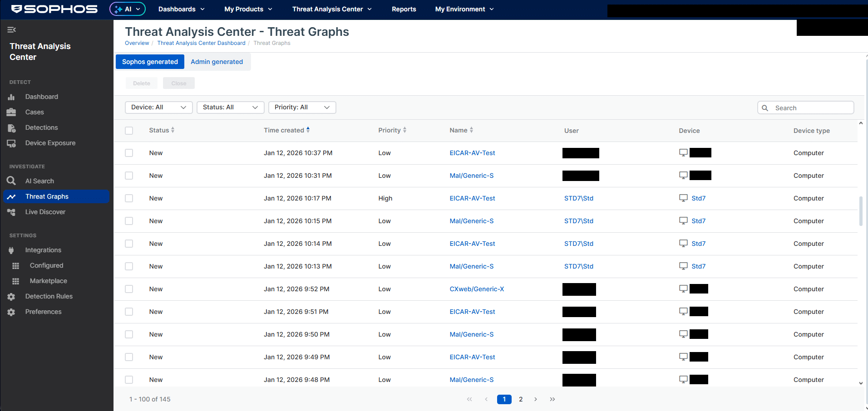The height and width of the screenshot is (411, 868).
Task: Open the Device: All filter dropdown
Action: pos(158,108)
